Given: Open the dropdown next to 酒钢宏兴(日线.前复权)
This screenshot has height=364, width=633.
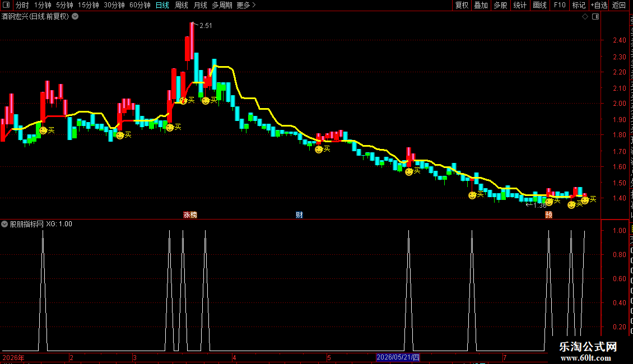Looking at the screenshot, I should 75,17.
